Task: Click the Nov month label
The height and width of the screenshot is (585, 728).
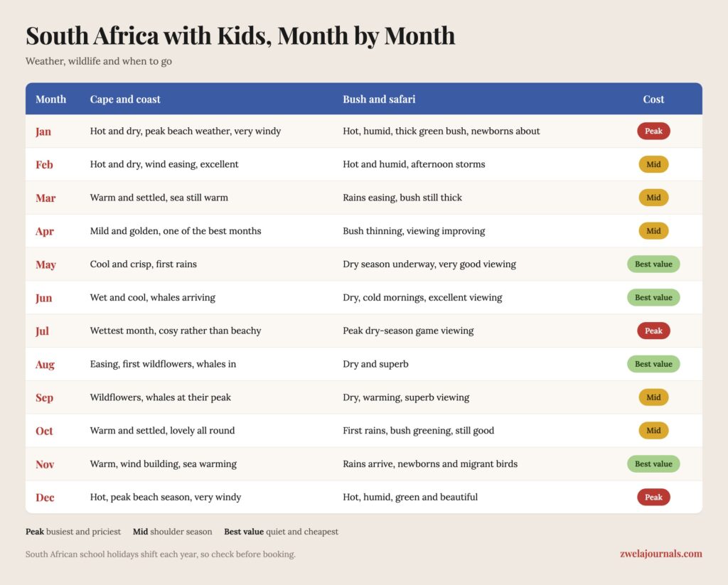Action: click(x=45, y=464)
